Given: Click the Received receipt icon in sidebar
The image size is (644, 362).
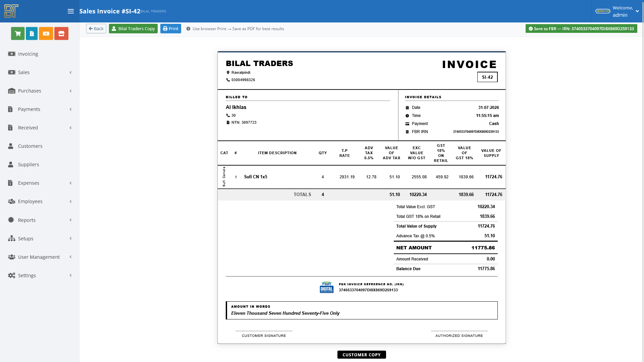Looking at the screenshot, I should 10,128.
